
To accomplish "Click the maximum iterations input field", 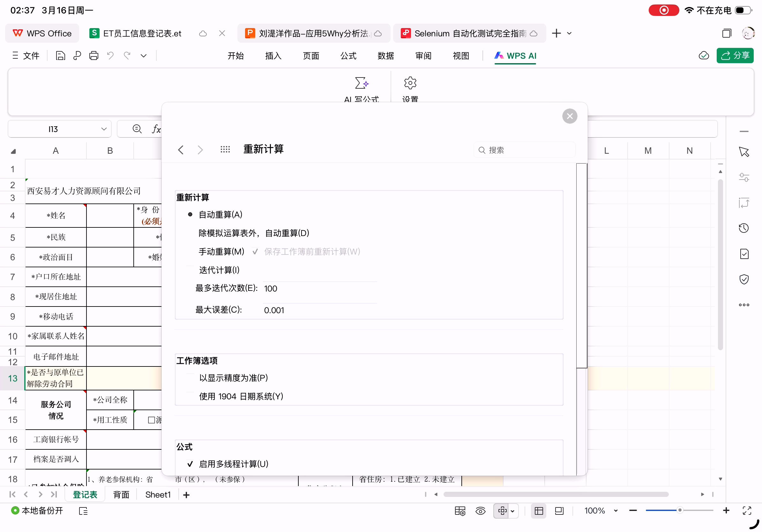I will pyautogui.click(x=319, y=288).
